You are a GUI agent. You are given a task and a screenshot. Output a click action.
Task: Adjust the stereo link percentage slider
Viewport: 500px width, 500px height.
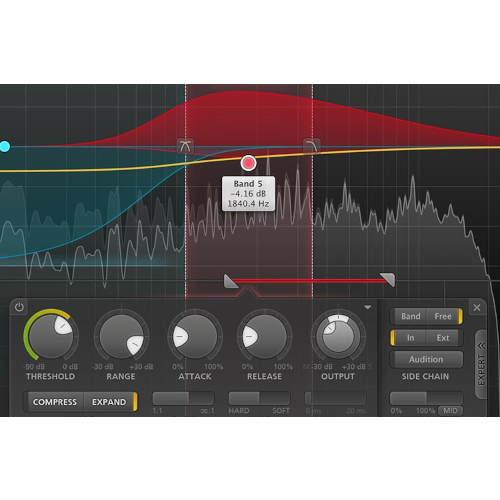(x=426, y=398)
